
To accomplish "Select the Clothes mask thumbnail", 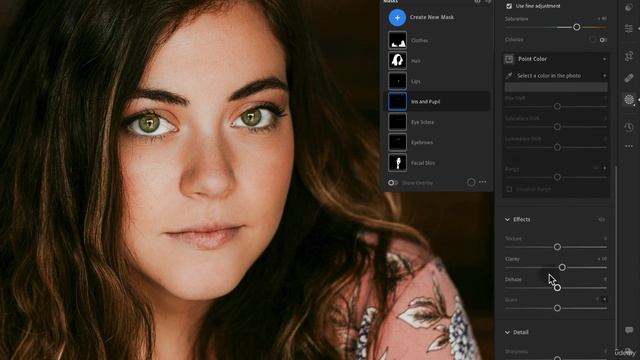I will coord(397,40).
